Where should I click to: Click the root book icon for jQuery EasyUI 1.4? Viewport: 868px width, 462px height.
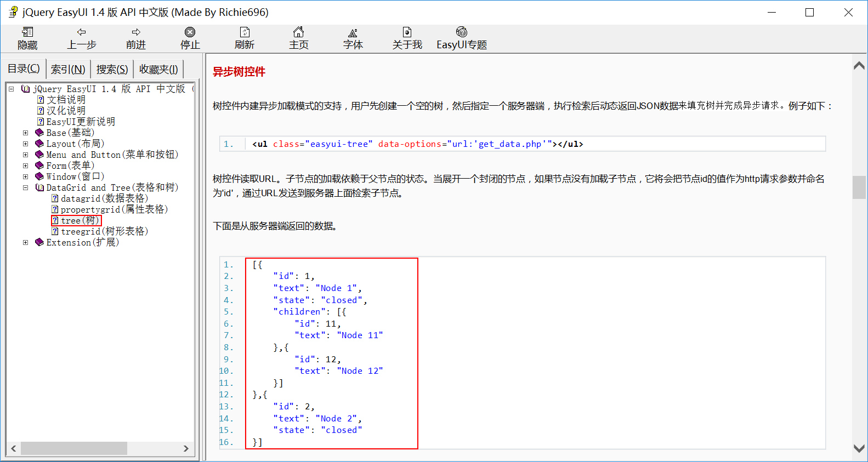(25, 89)
